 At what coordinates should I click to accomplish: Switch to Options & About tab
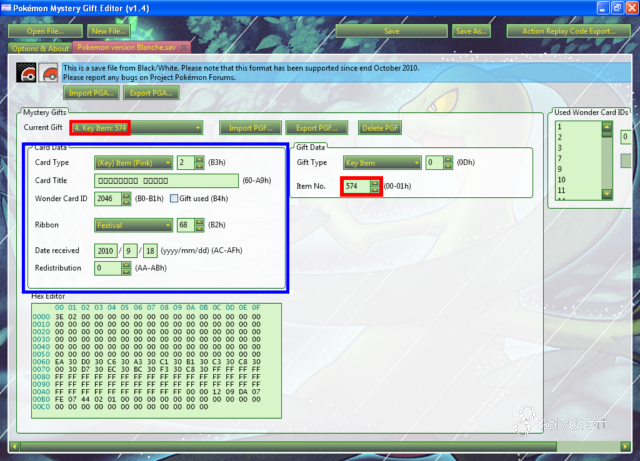click(x=40, y=48)
